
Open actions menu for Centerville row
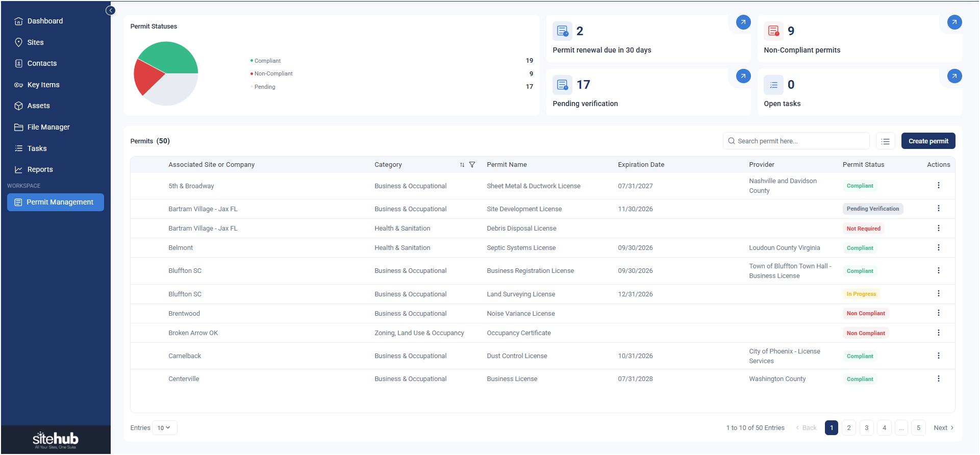tap(938, 378)
